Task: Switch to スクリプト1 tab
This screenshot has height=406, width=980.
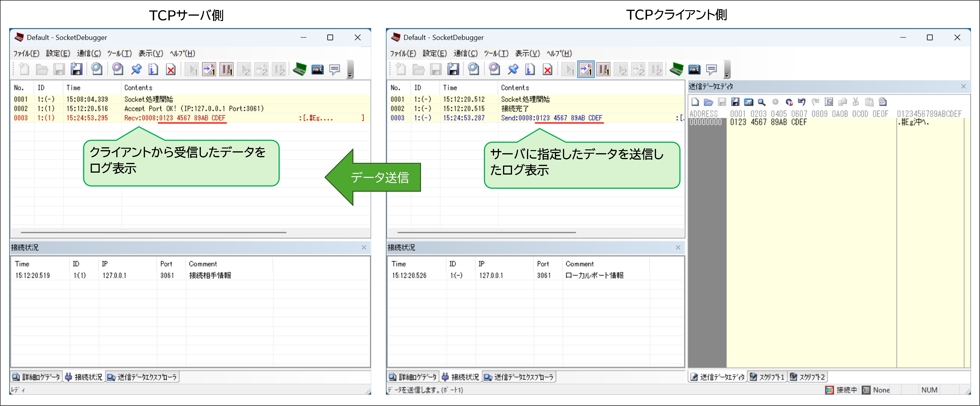Action: pos(768,377)
